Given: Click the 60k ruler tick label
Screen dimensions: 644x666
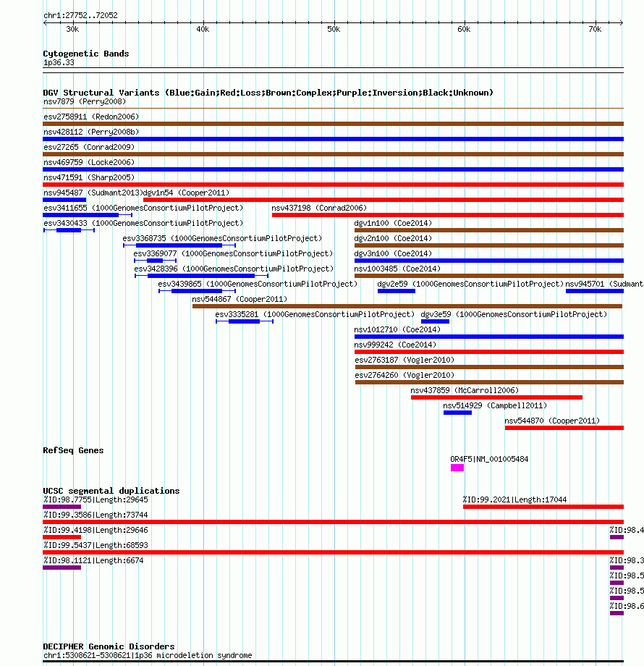Looking at the screenshot, I should (x=464, y=29).
